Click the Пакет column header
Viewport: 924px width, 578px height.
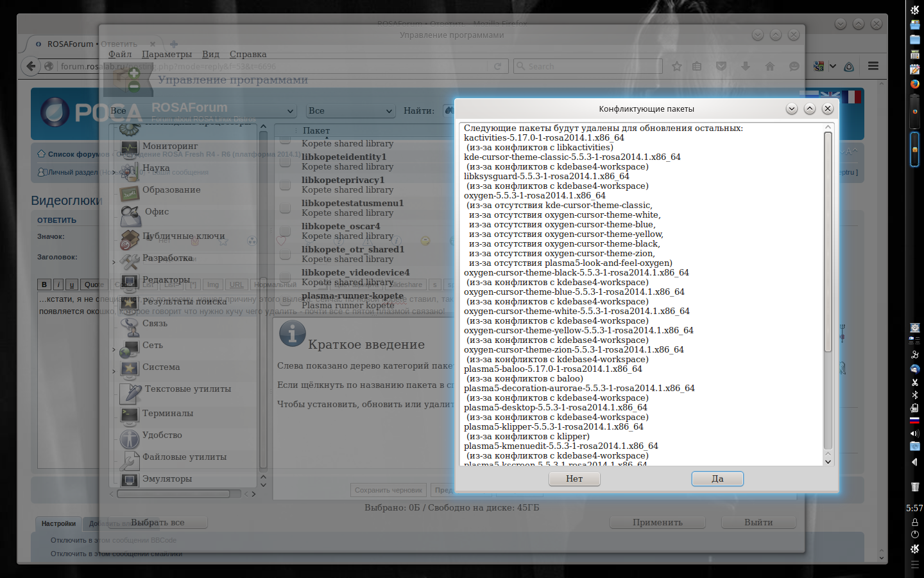pyautogui.click(x=316, y=130)
